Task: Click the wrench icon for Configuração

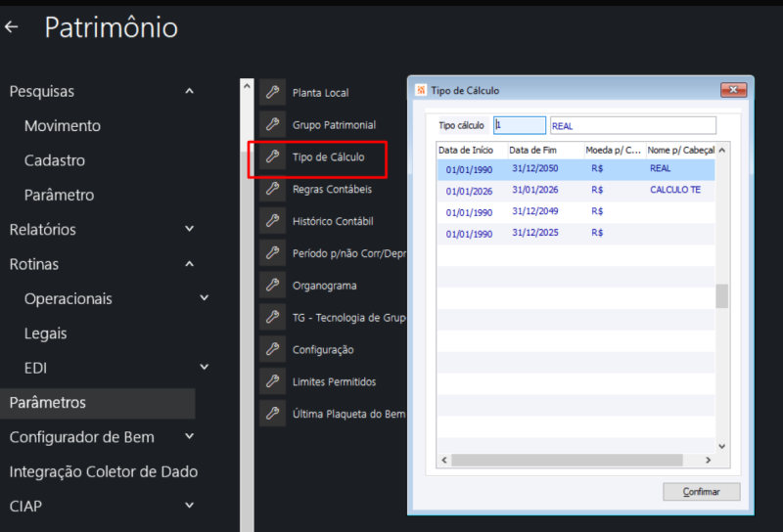Action: click(x=273, y=349)
